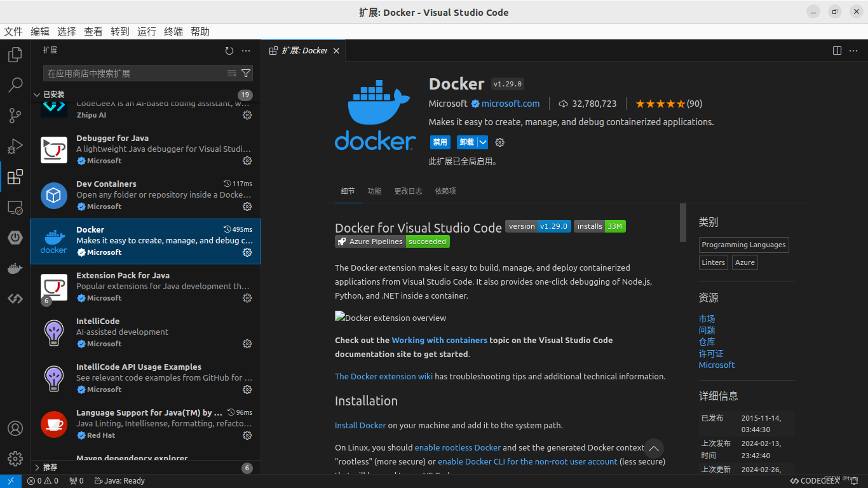Click forwarded ports indicator in status bar
The image size is (868, 488).
77,481
